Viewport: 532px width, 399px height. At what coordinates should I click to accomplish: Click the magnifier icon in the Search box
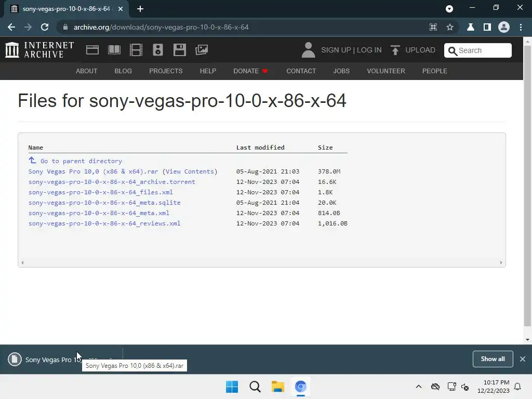click(x=453, y=51)
